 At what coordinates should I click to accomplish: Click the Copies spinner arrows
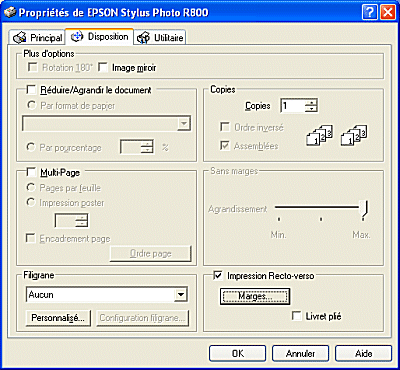coord(311,106)
